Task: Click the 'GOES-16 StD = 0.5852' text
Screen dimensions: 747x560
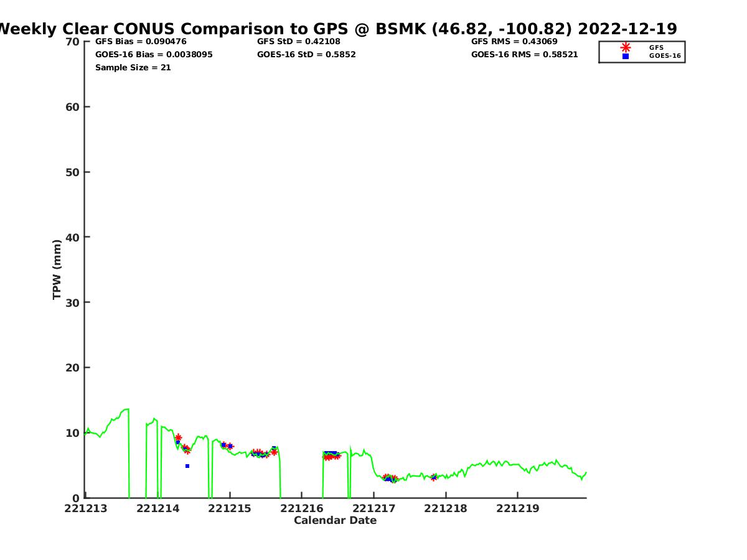Action: click(x=306, y=54)
